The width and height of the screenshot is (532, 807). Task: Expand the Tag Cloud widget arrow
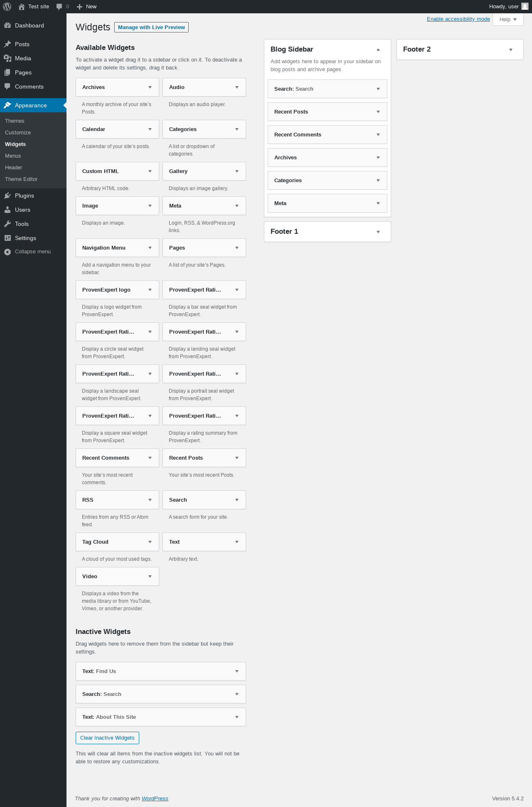150,542
